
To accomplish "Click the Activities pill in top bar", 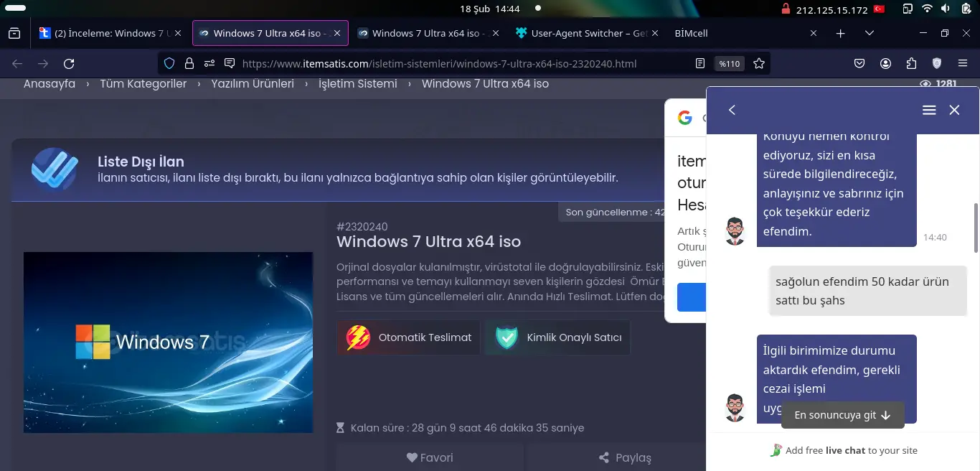I will pos(15,9).
